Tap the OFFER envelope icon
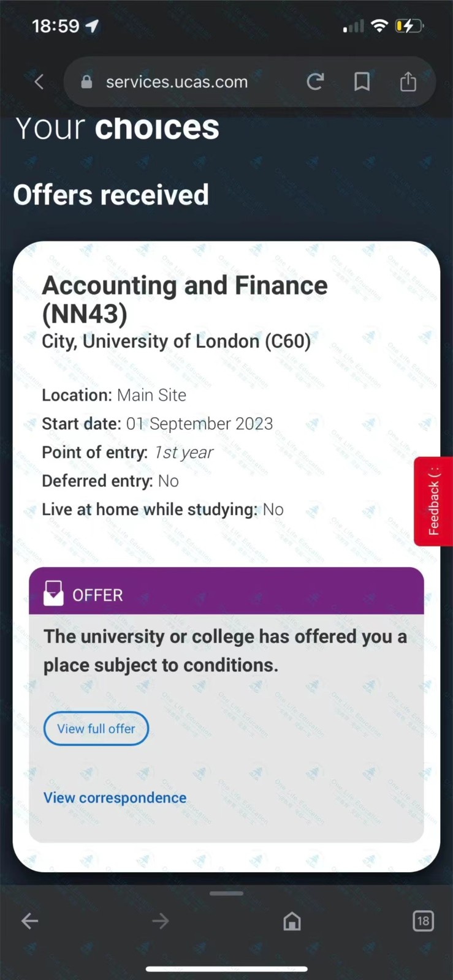The height and width of the screenshot is (980, 453). 53,593
